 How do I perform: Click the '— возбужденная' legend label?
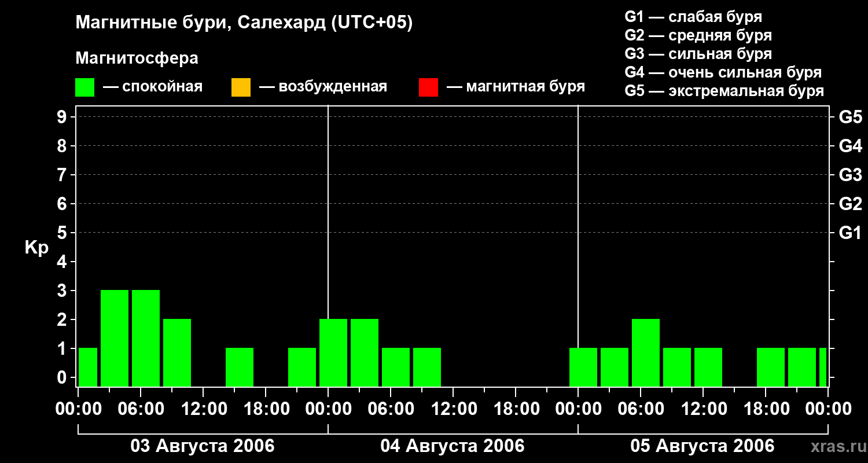323,87
